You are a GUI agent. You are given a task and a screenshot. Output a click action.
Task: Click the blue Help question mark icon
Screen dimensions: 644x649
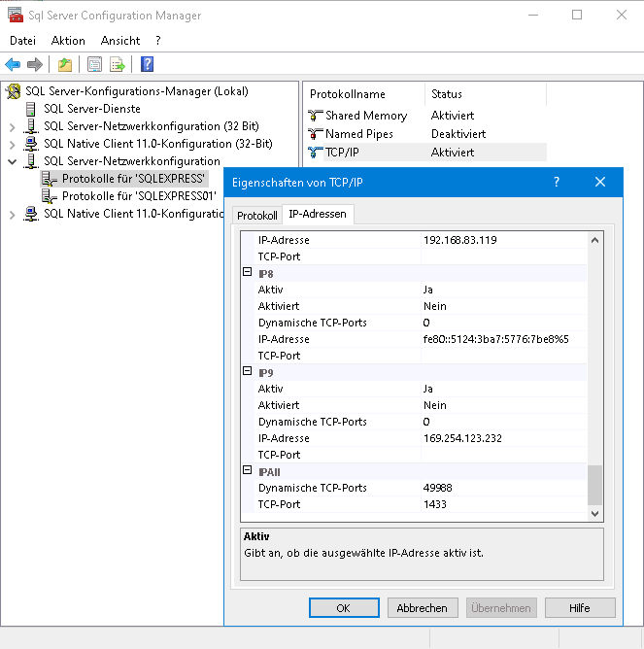point(147,65)
